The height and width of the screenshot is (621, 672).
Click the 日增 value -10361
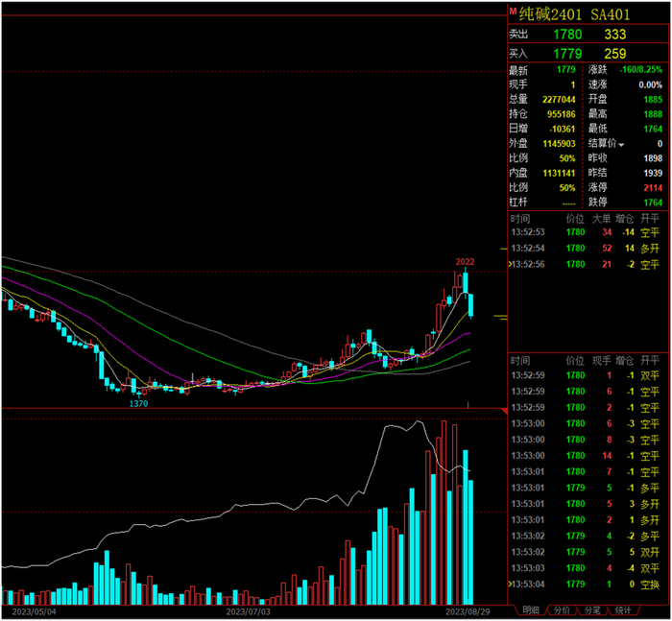click(x=563, y=129)
